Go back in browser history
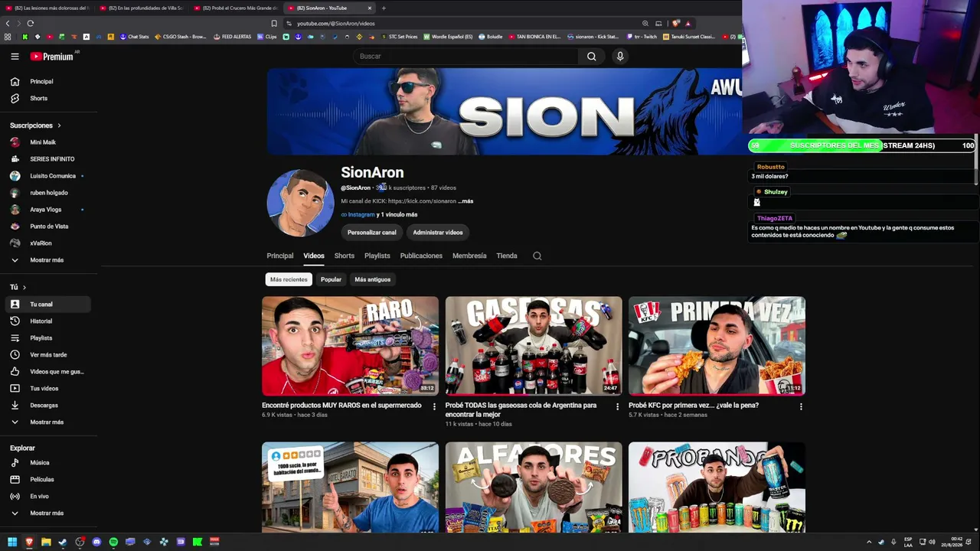 8,23
